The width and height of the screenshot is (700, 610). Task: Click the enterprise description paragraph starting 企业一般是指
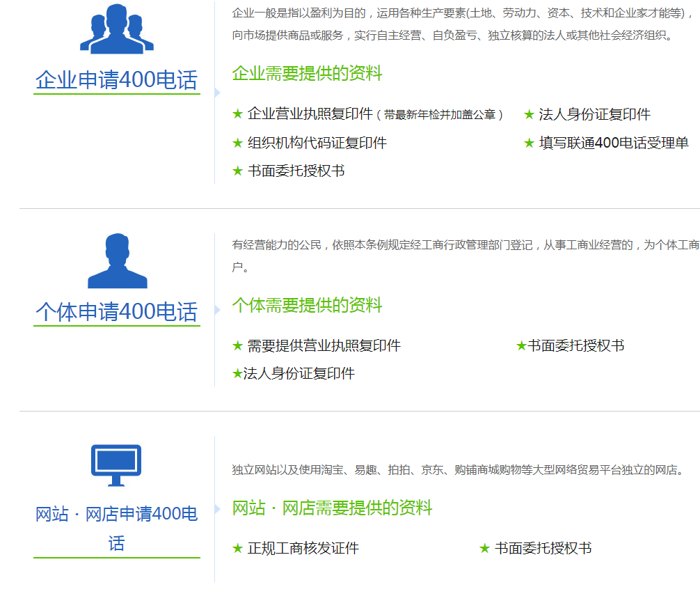463,24
